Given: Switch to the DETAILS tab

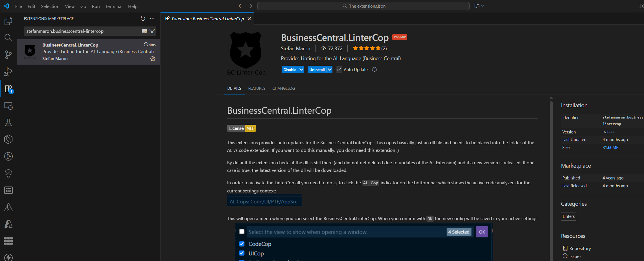Looking at the screenshot, I should point(234,88).
